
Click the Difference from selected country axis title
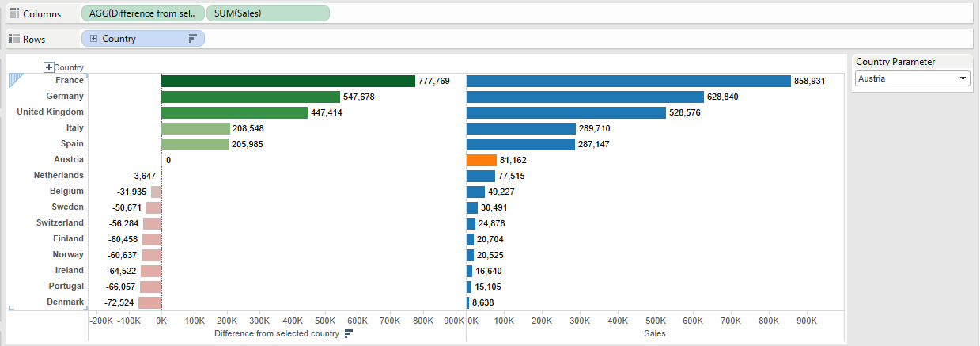[x=277, y=334]
